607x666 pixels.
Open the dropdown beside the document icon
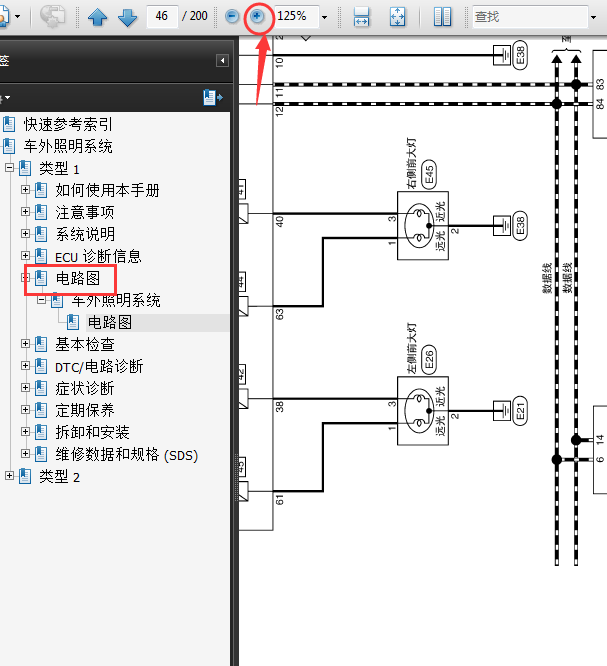(17, 17)
